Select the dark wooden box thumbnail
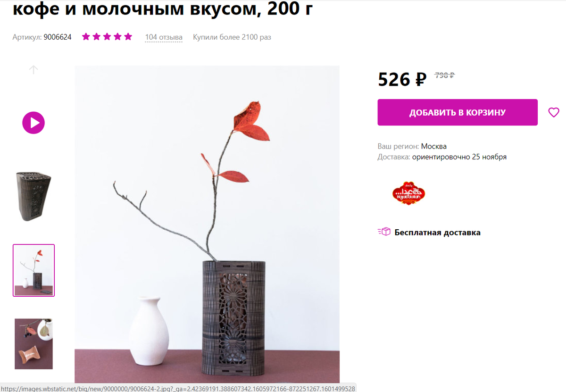Image resolution: width=566 pixels, height=392 pixels. [x=33, y=196]
